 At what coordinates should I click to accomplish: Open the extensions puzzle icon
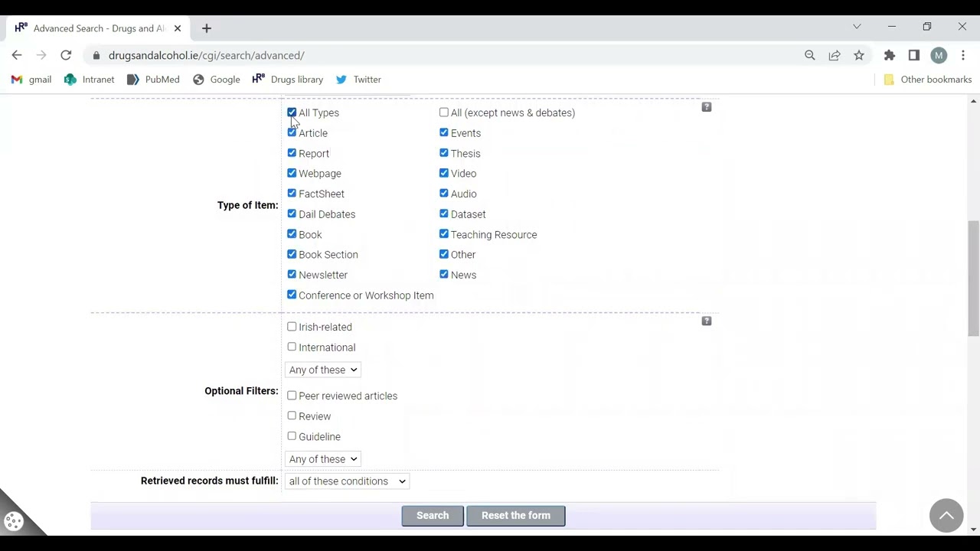tap(890, 55)
